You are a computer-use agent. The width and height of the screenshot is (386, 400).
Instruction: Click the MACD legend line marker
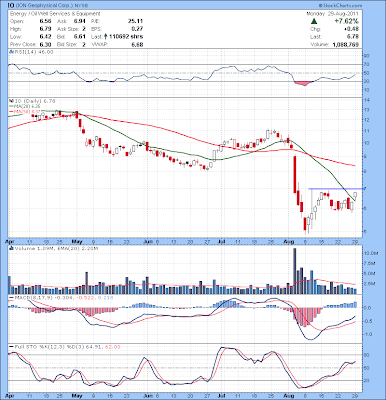tap(11, 297)
